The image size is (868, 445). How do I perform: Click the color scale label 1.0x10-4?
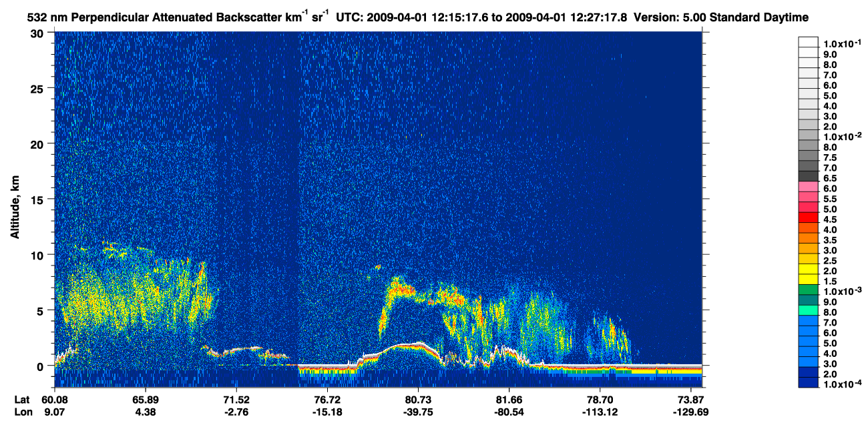[841, 384]
